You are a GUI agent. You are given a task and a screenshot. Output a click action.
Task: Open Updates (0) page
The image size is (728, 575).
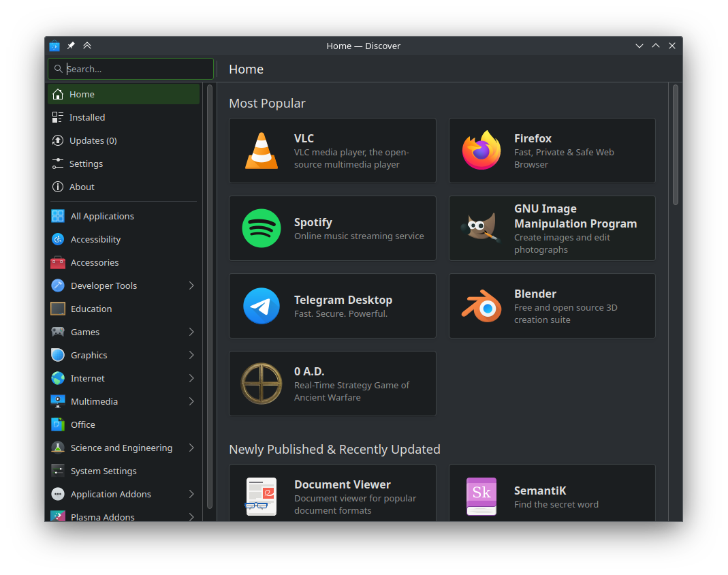pos(123,141)
